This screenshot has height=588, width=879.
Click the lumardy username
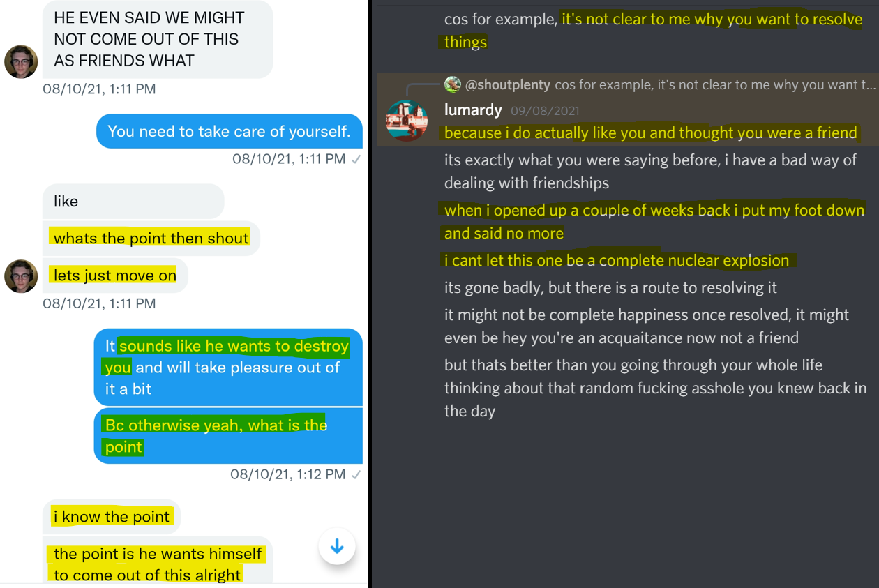[x=473, y=110]
